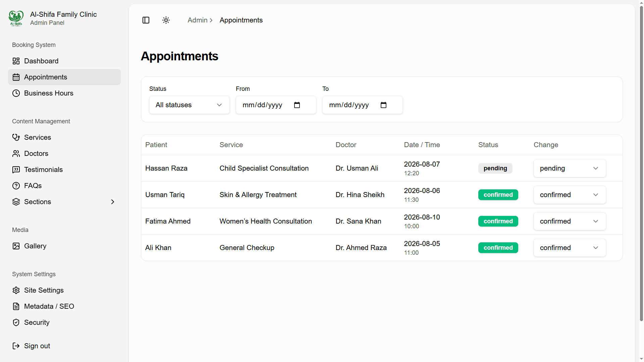Click the Sign out arrow icon

(x=16, y=346)
